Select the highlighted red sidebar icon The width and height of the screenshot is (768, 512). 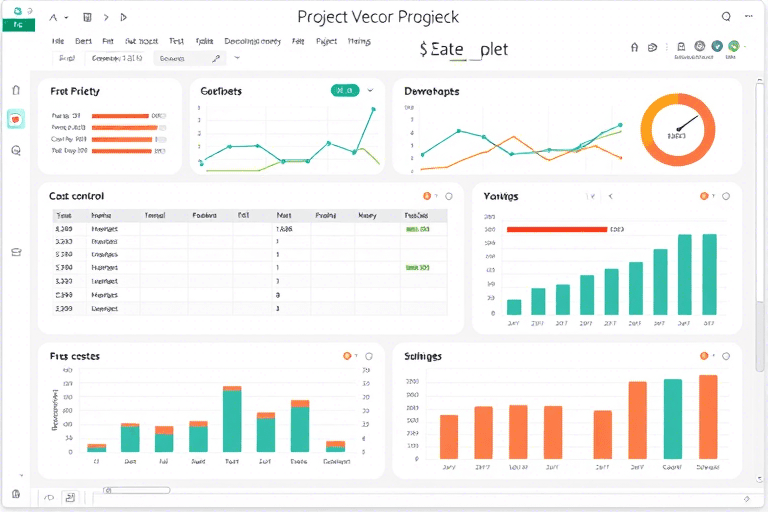[x=16, y=119]
